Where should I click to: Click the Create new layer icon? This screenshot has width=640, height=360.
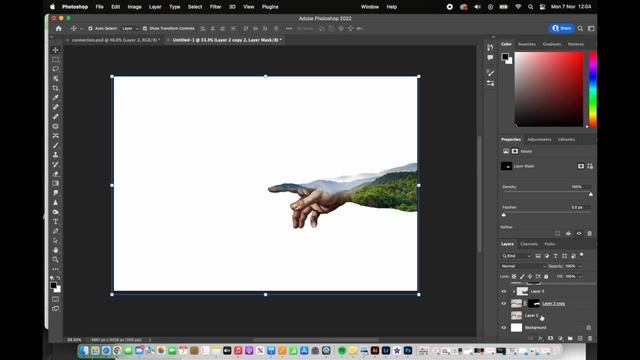(580, 338)
